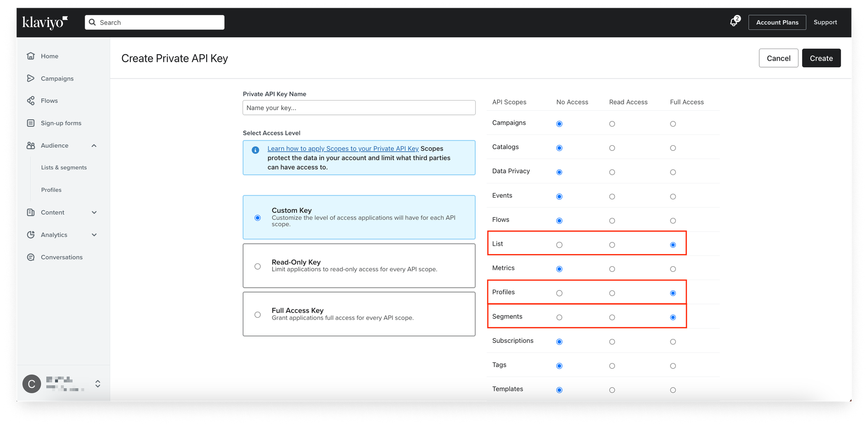
Task: Set Campaigns scope to Read Access
Action: click(x=612, y=124)
